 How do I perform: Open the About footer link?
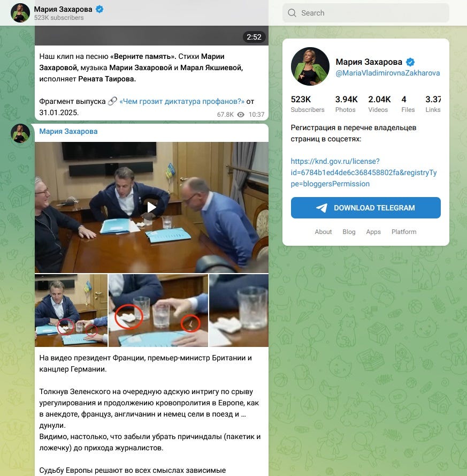pyautogui.click(x=323, y=232)
